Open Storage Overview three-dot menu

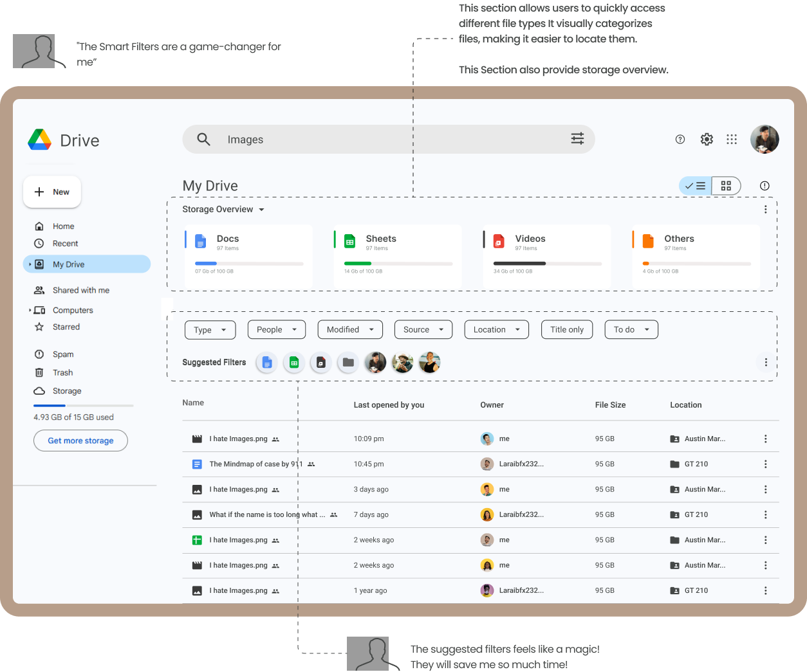(765, 209)
